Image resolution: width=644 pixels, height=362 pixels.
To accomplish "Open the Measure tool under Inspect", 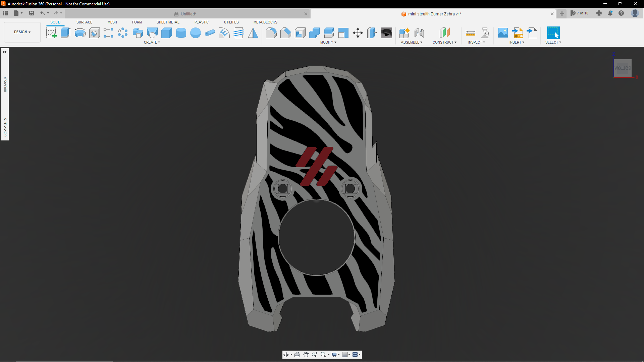I will pyautogui.click(x=470, y=33).
